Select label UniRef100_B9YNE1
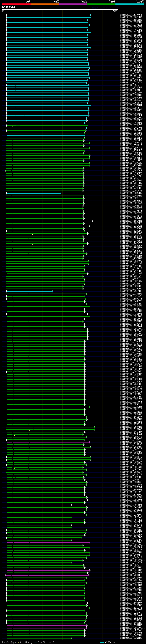The image size is (146, 644). pyautogui.click(x=131, y=140)
